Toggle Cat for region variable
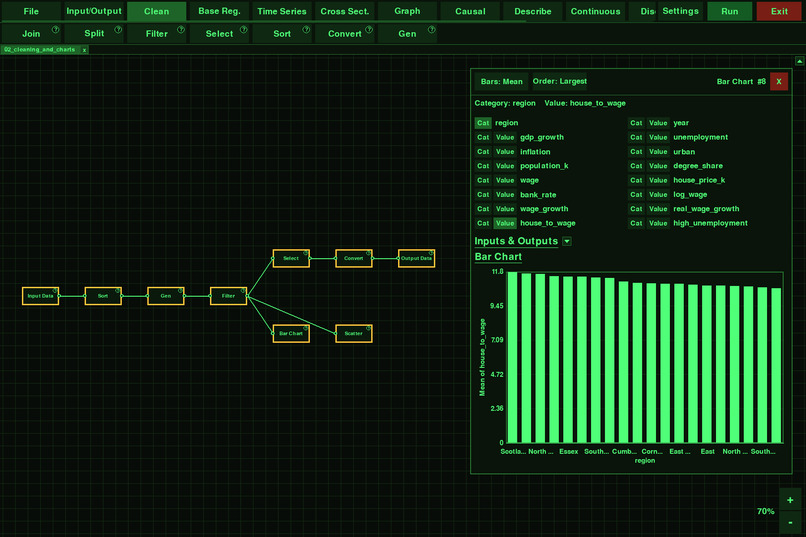This screenshot has height=537, width=806. [x=483, y=123]
